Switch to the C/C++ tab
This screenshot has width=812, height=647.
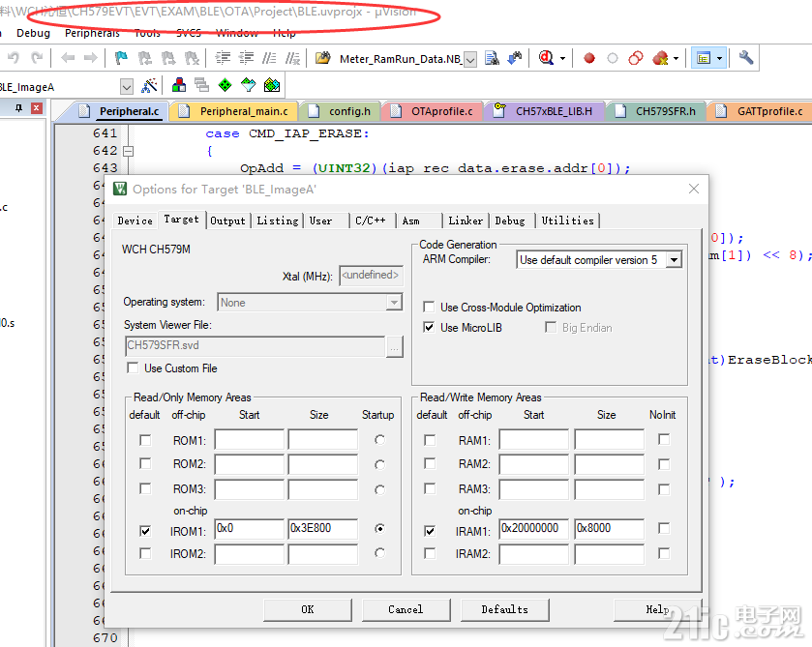coord(371,221)
